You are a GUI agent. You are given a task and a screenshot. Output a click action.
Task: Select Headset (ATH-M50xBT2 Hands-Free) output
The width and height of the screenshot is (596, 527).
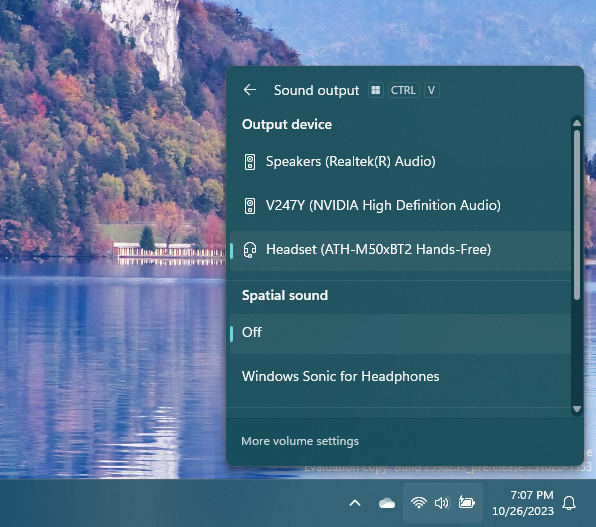(x=400, y=250)
